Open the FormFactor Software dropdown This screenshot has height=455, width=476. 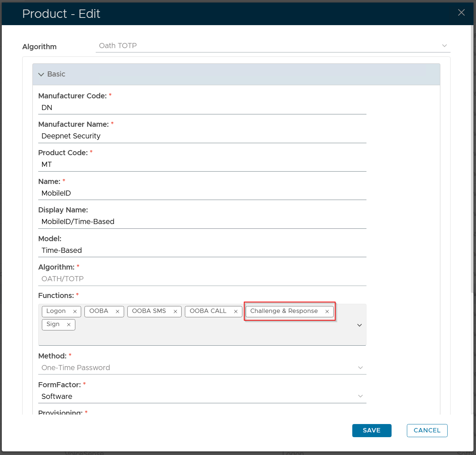(x=360, y=396)
